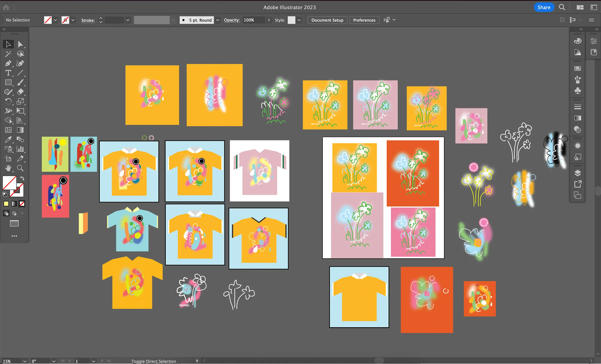This screenshot has height=364, width=601.
Task: Select the Scale tool
Action: click(x=20, y=101)
